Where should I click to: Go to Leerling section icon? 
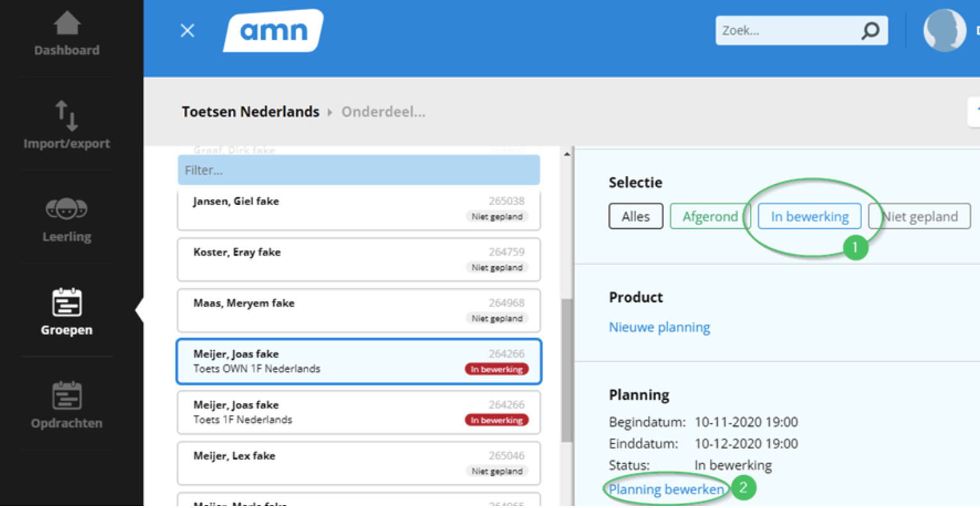coord(67,209)
